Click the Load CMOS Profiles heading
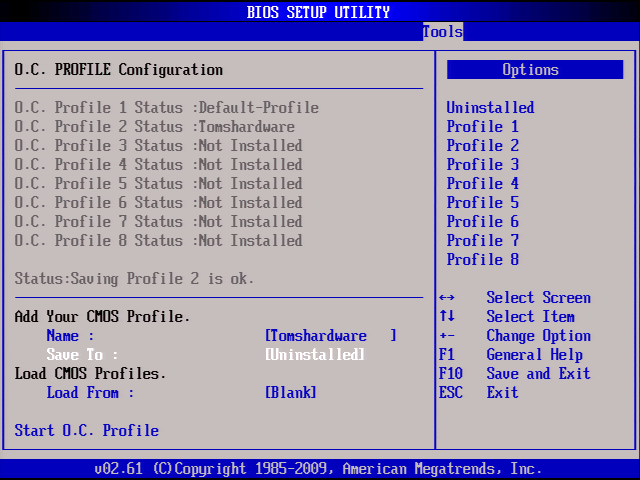Viewport: 640px width, 480px height. pyautogui.click(x=90, y=373)
